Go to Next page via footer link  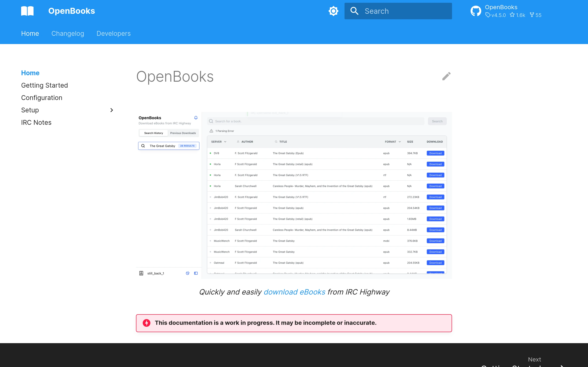534,359
